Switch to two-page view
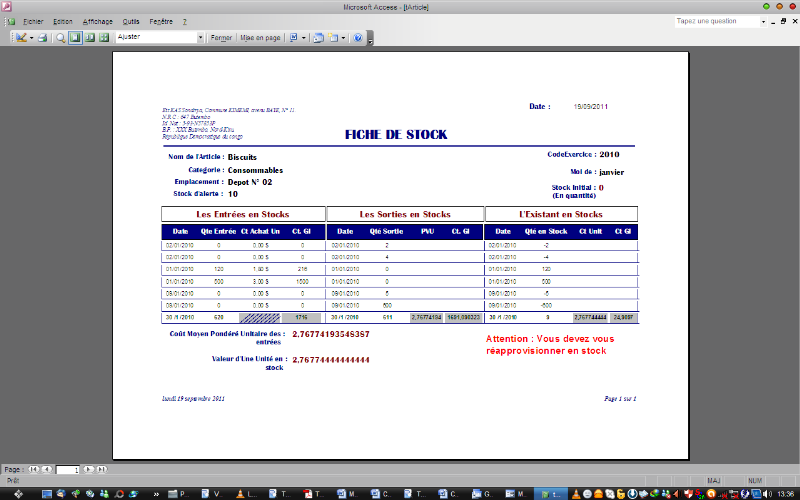800x500 pixels. point(89,38)
